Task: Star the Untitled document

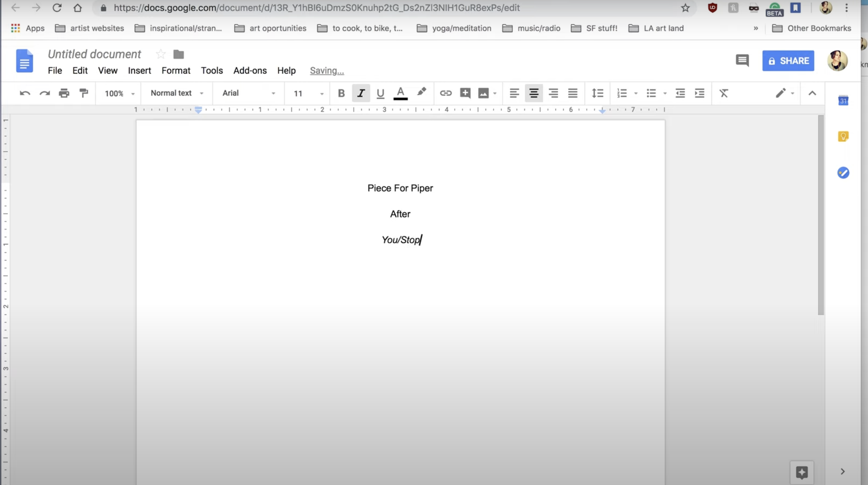Action: [x=161, y=54]
